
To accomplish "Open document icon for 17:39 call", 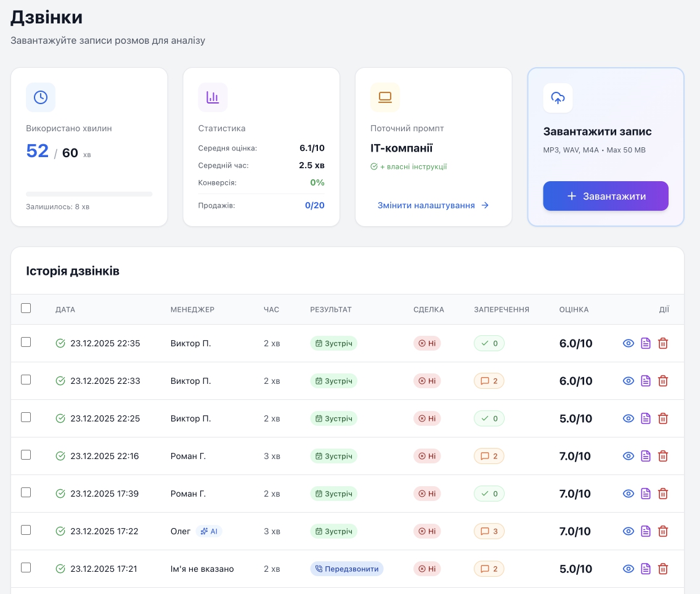I will [646, 494].
